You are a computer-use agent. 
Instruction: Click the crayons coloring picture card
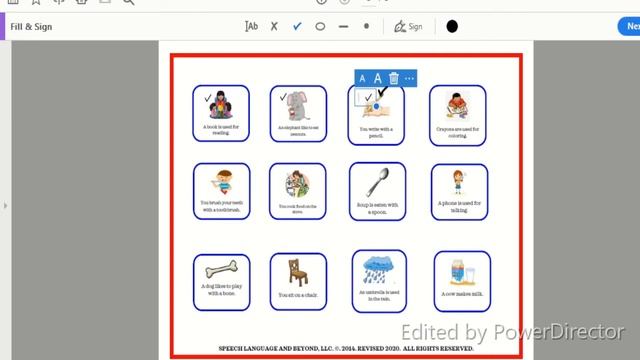coord(458,116)
